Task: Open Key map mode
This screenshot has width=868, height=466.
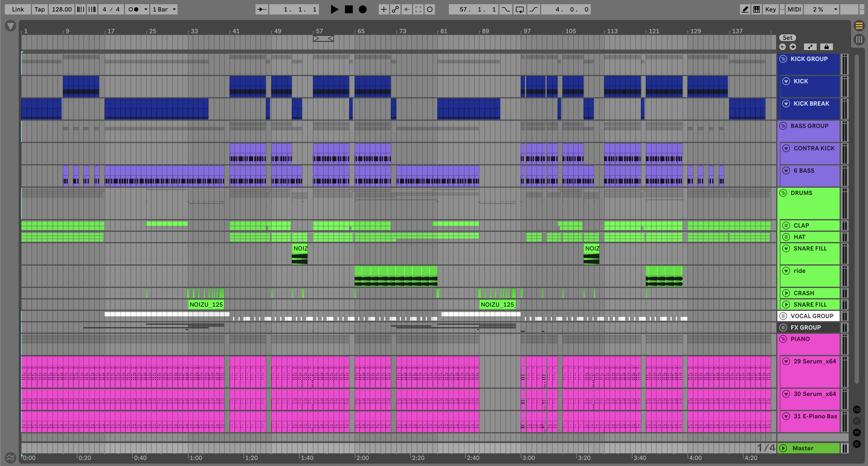Action: point(770,9)
